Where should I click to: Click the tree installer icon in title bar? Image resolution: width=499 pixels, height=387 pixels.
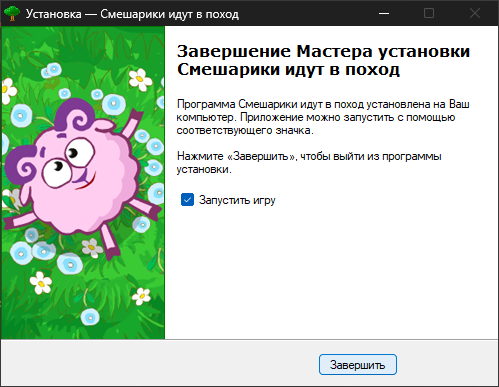[x=12, y=14]
